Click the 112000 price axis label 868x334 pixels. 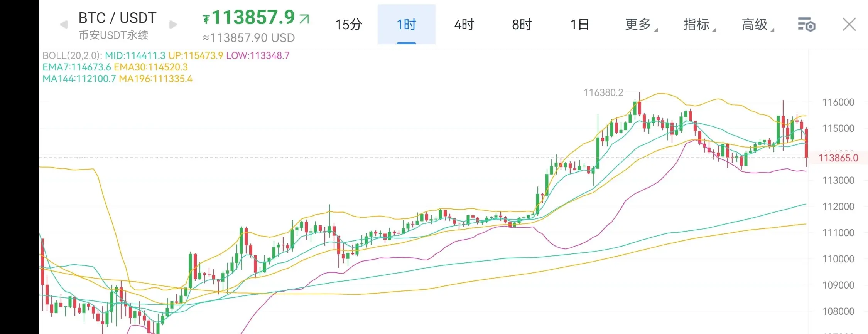(x=838, y=206)
